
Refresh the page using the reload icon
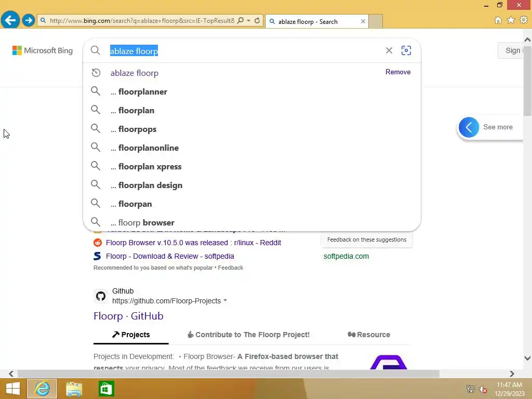click(257, 21)
